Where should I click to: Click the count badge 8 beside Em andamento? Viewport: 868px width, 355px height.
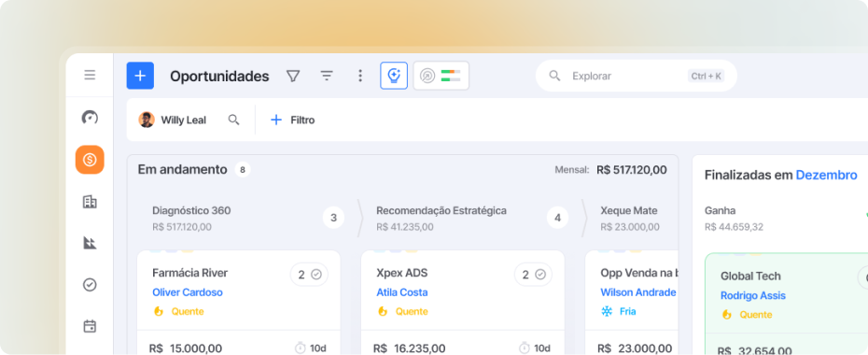click(x=243, y=169)
